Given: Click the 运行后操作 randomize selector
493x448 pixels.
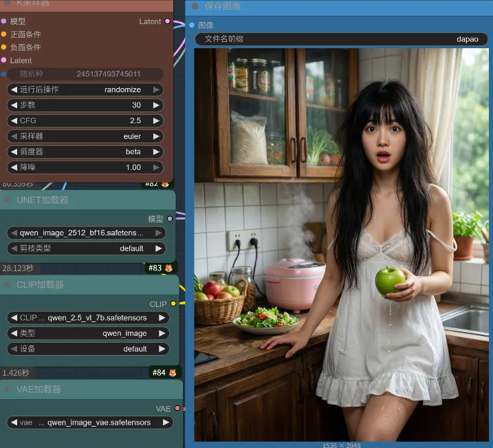Looking at the screenshot, I should click(85, 89).
